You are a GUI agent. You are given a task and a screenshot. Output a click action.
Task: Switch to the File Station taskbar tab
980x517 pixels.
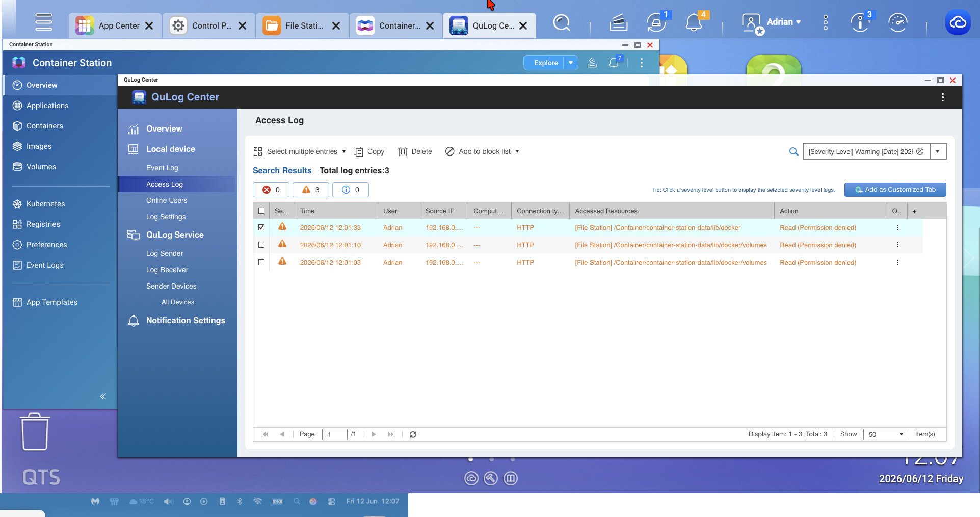click(302, 25)
